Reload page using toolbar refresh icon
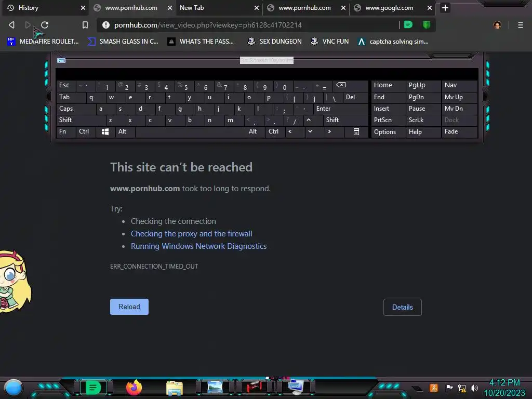Screen dimensions: 532x399 click(45, 25)
